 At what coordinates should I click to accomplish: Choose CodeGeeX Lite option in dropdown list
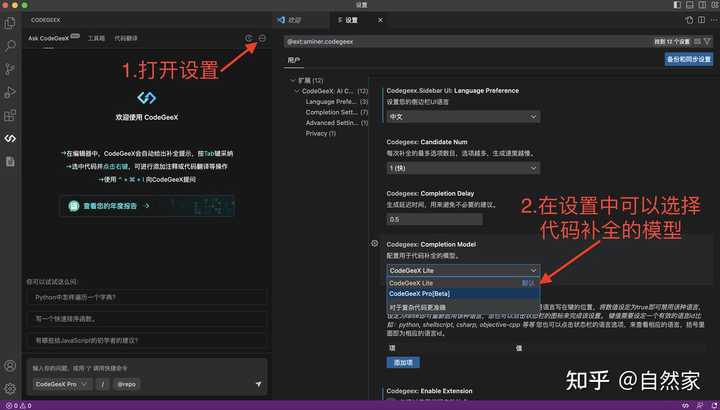pyautogui.click(x=463, y=283)
